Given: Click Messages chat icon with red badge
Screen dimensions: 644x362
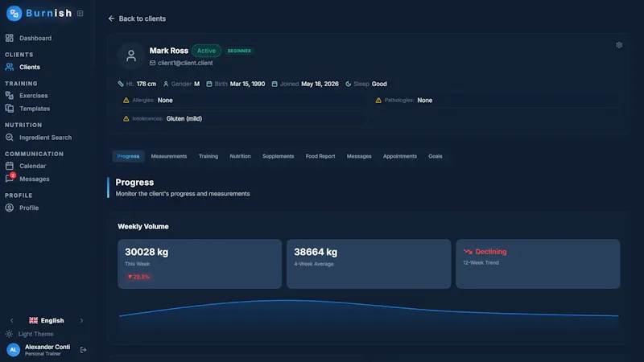Looking at the screenshot, I should (10, 178).
